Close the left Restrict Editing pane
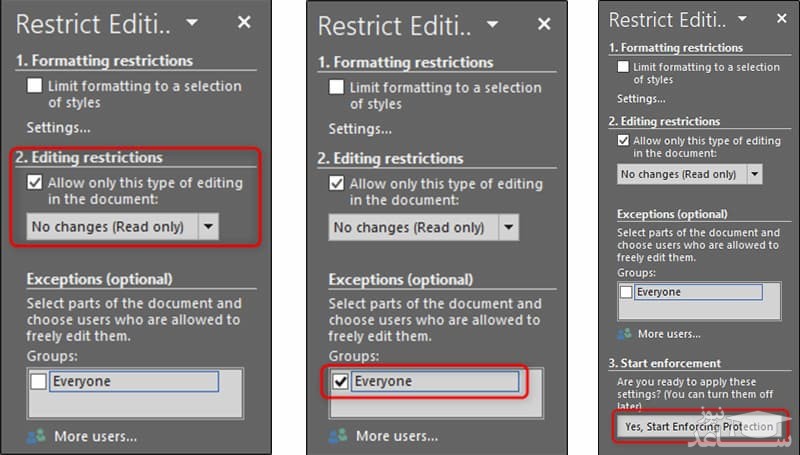Viewport: 800px width, 455px height. (x=245, y=22)
